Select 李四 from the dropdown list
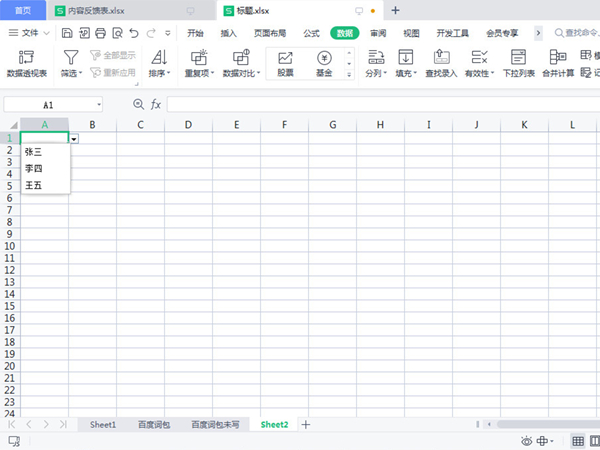The image size is (600, 450). pos(34,168)
